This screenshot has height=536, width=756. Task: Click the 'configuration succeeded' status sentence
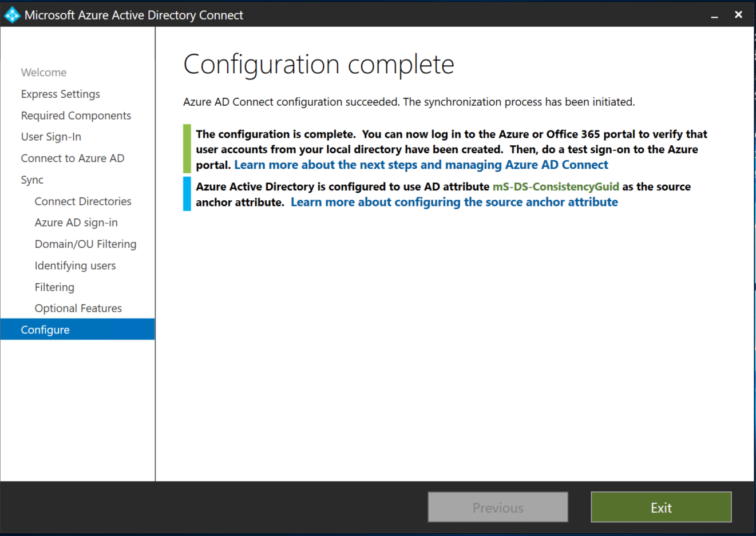tap(409, 102)
